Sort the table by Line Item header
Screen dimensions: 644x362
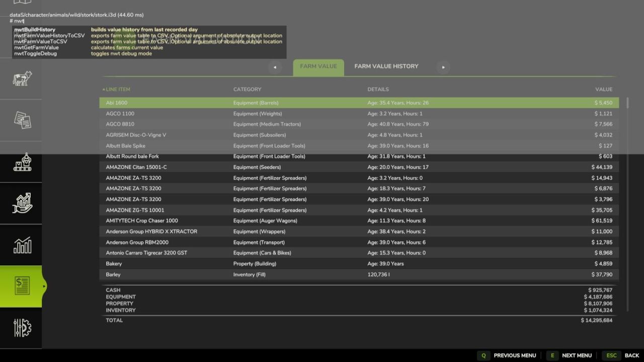118,89
